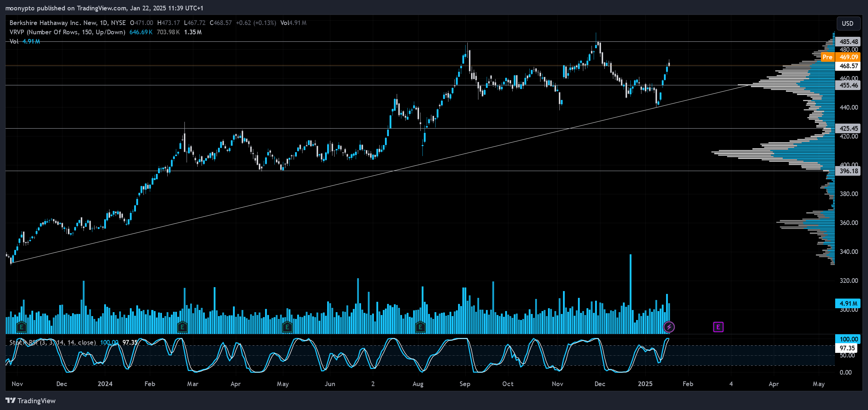The width and height of the screenshot is (868, 410).
Task: Click the green earnings E marker near May 2024
Action: pos(287,327)
